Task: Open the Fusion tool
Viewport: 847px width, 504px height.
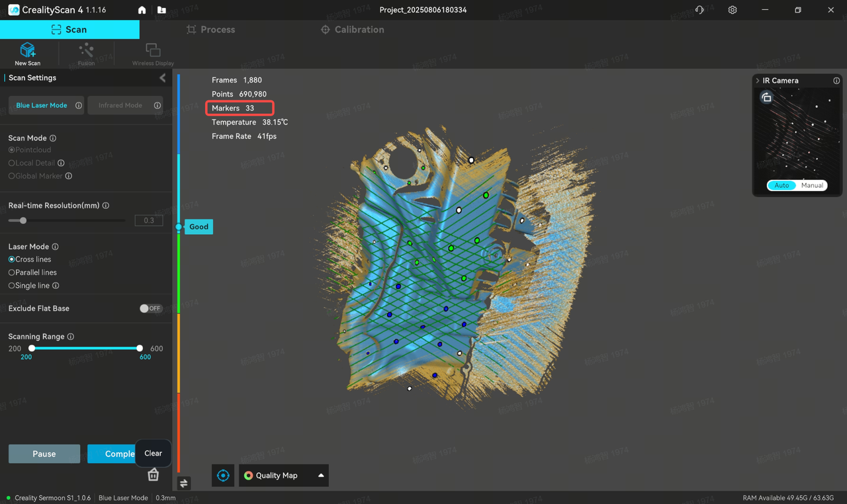Action: (x=86, y=53)
